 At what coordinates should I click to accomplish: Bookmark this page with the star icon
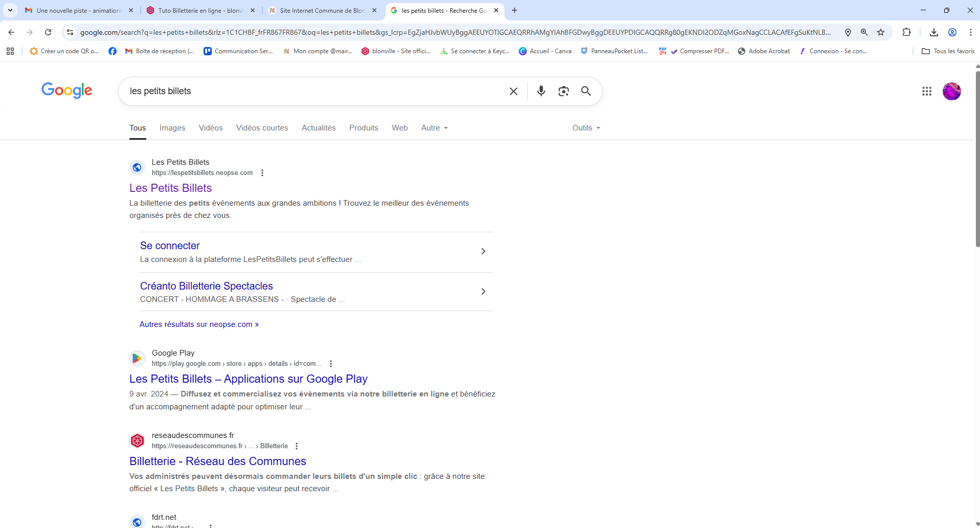[x=881, y=32]
